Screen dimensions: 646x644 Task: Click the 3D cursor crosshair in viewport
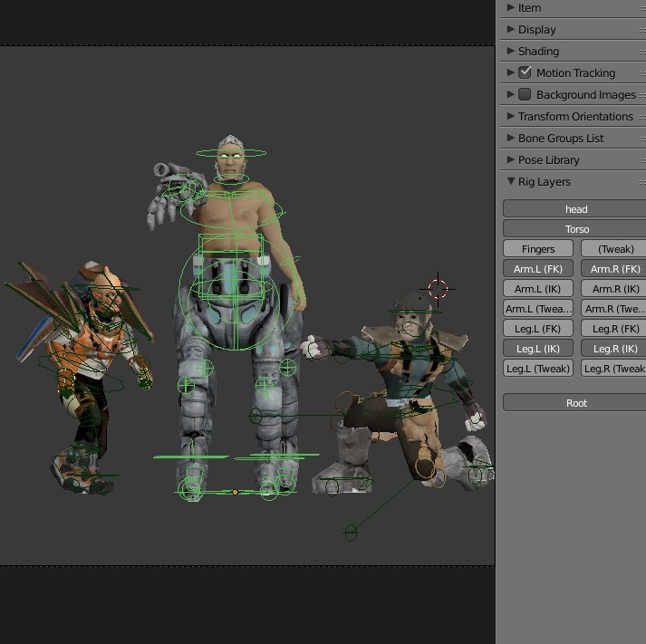pos(438,289)
